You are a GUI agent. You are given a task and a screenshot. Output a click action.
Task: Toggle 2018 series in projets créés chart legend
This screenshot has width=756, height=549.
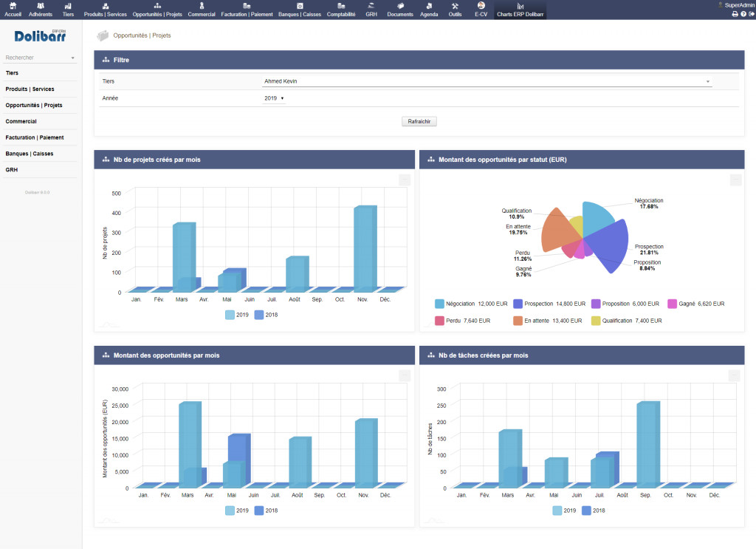265,315
